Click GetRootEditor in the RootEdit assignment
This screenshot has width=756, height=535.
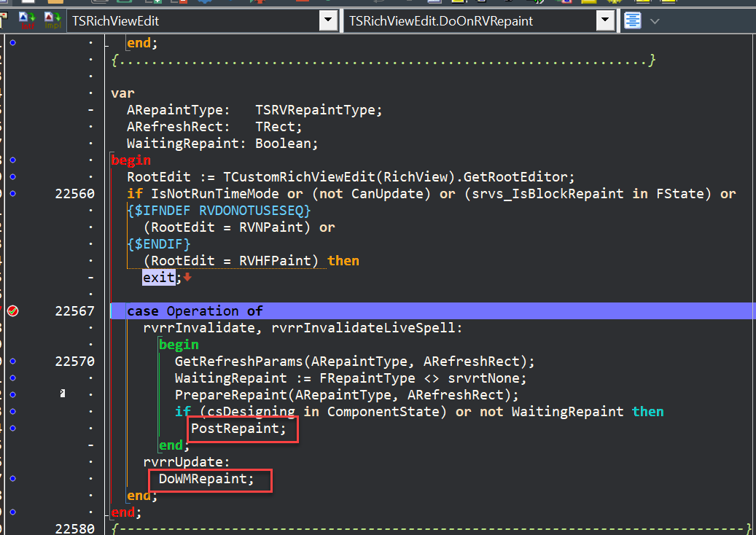tap(515, 177)
